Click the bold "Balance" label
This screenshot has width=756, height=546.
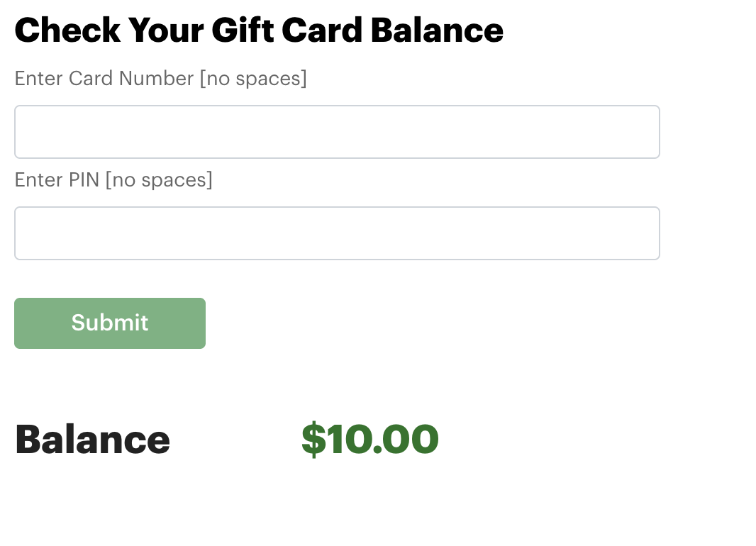pyautogui.click(x=92, y=439)
